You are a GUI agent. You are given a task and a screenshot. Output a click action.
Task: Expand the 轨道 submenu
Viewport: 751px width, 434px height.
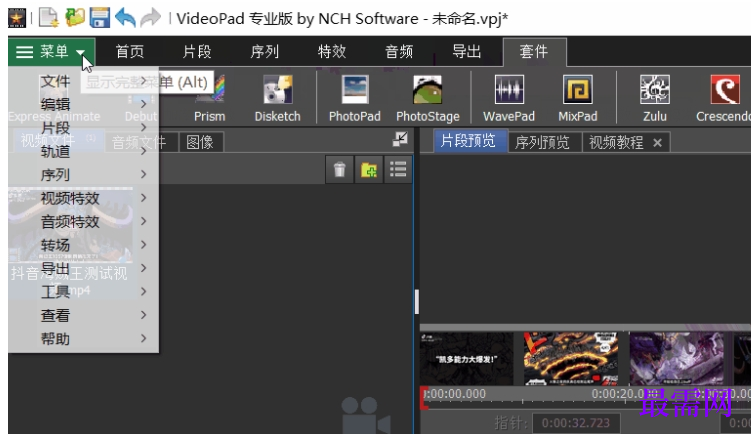[83, 151]
